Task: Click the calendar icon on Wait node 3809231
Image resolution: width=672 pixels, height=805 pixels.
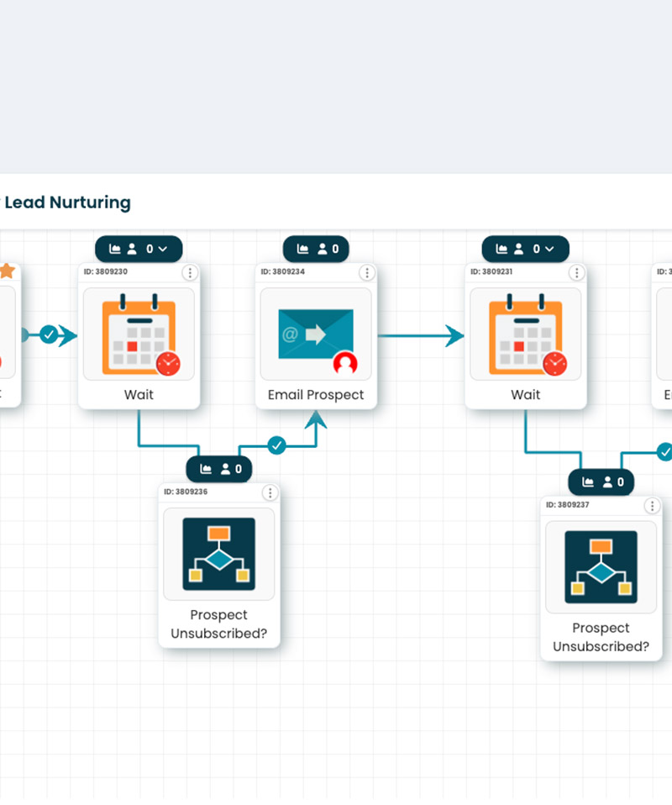Action: point(526,334)
